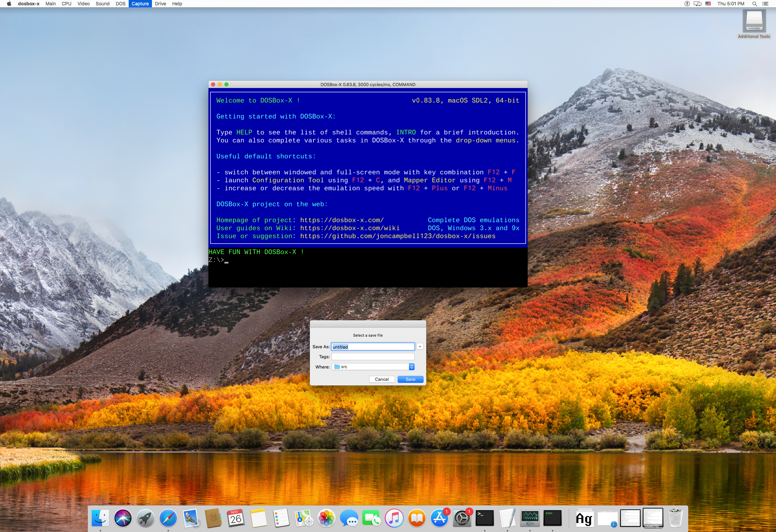Open Trash in the dock
The image size is (776, 532).
[675, 518]
